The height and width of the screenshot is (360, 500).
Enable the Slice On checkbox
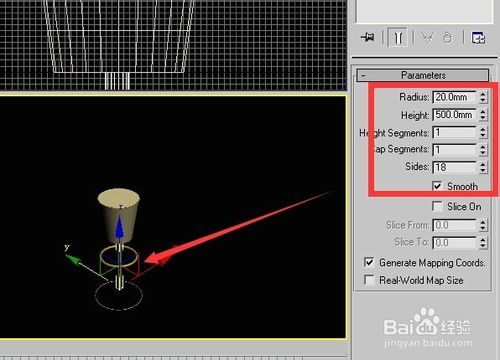click(437, 206)
